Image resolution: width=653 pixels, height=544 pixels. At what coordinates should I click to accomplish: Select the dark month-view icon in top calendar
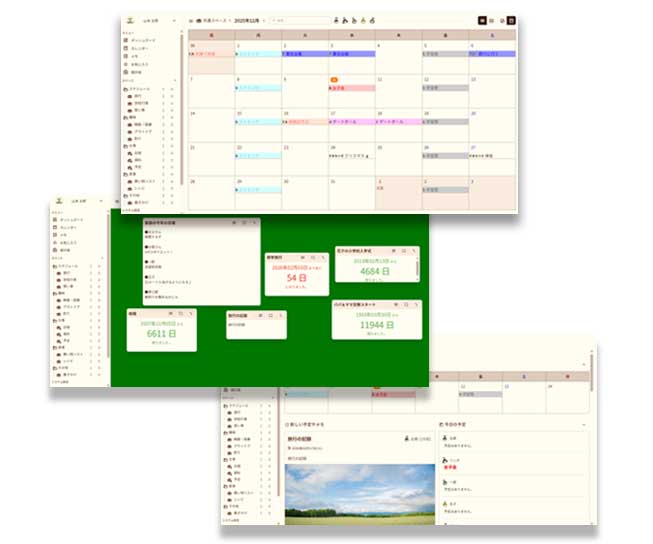(x=483, y=20)
